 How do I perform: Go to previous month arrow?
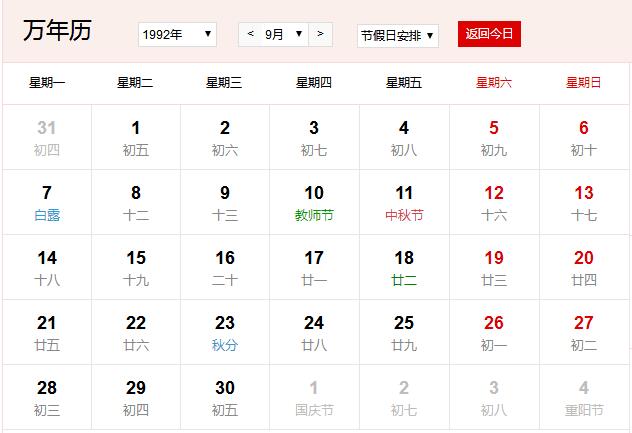[250, 34]
